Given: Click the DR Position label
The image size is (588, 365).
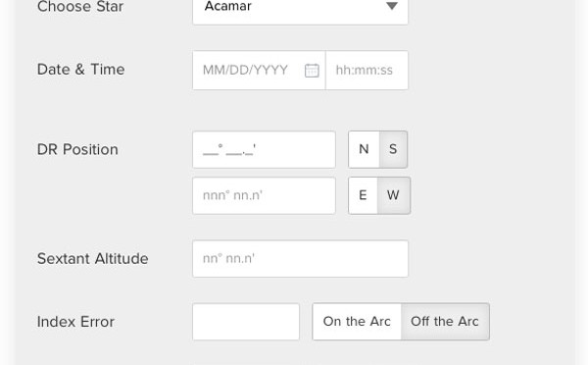Looking at the screenshot, I should click(77, 149).
